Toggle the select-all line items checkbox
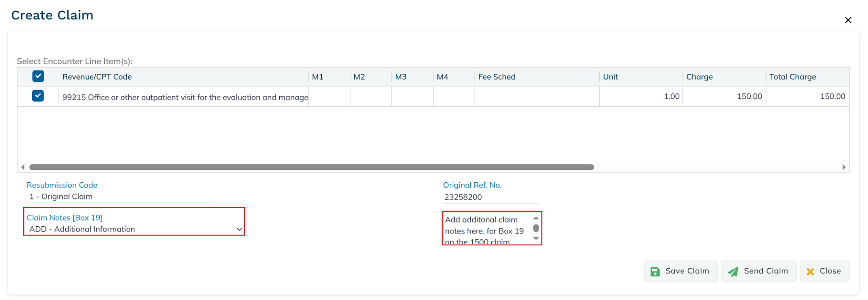868x300 pixels. pos(38,76)
